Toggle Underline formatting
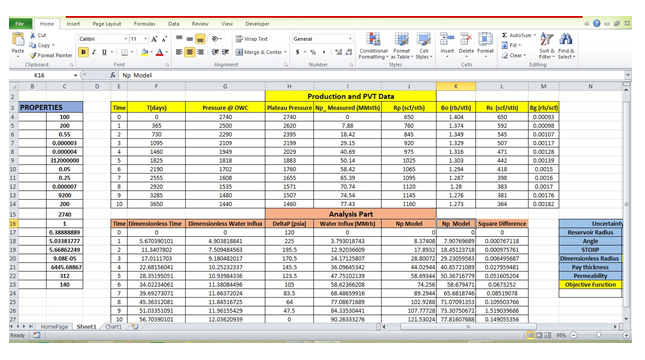Image resolution: width=645 pixels, height=360 pixels. (x=104, y=52)
